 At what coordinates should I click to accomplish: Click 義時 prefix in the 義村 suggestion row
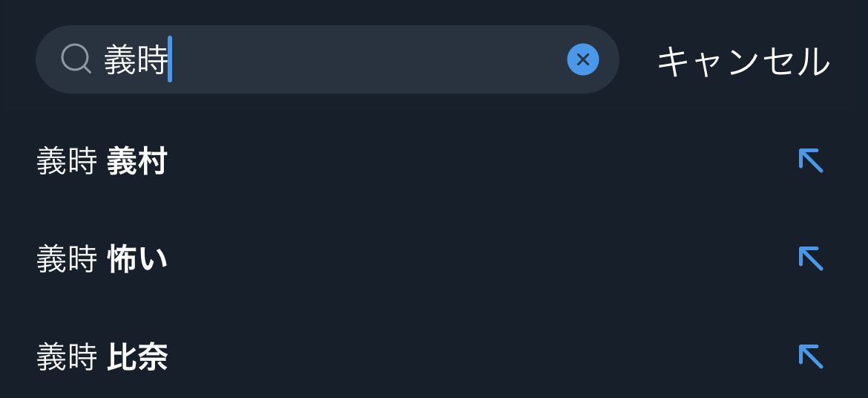point(67,162)
